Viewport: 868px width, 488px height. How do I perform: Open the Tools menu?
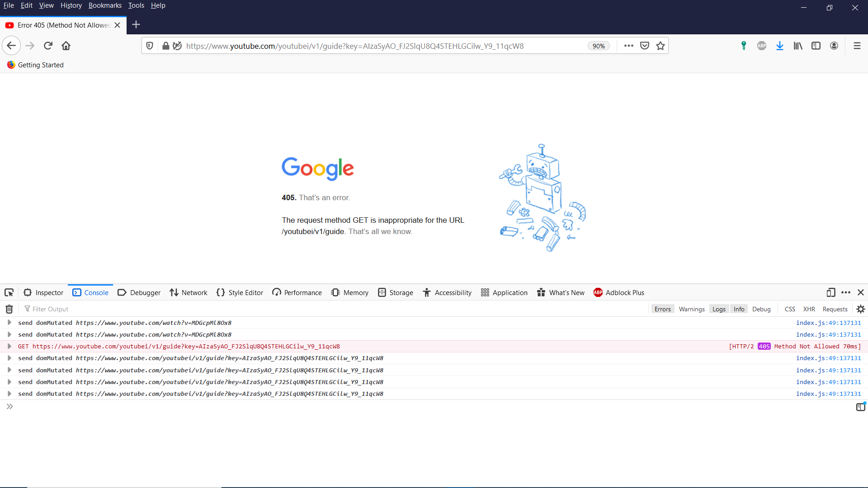[x=136, y=5]
